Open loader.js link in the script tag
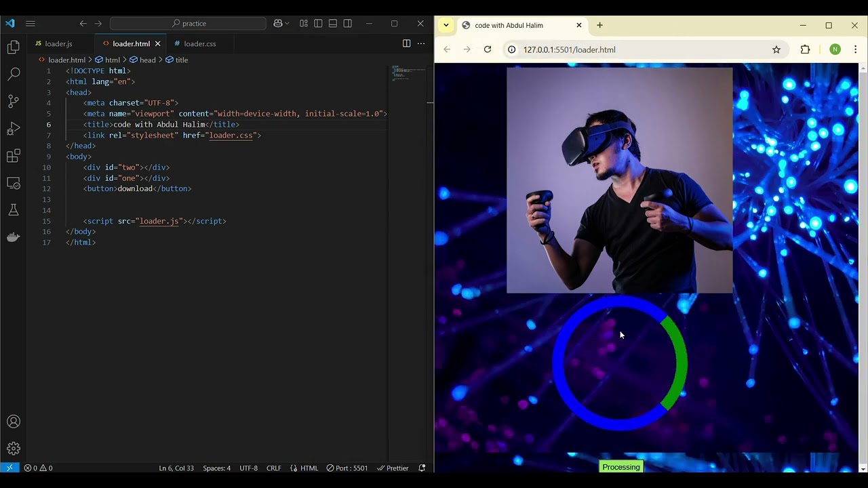 coord(159,221)
